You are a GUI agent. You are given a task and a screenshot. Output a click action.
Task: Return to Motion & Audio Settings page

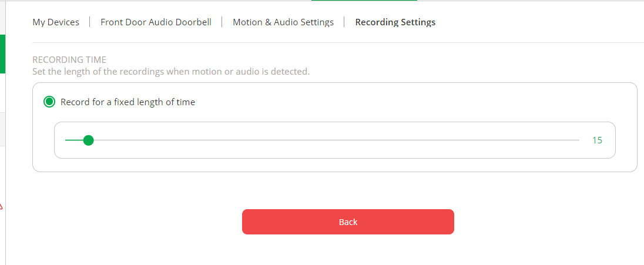pyautogui.click(x=283, y=22)
